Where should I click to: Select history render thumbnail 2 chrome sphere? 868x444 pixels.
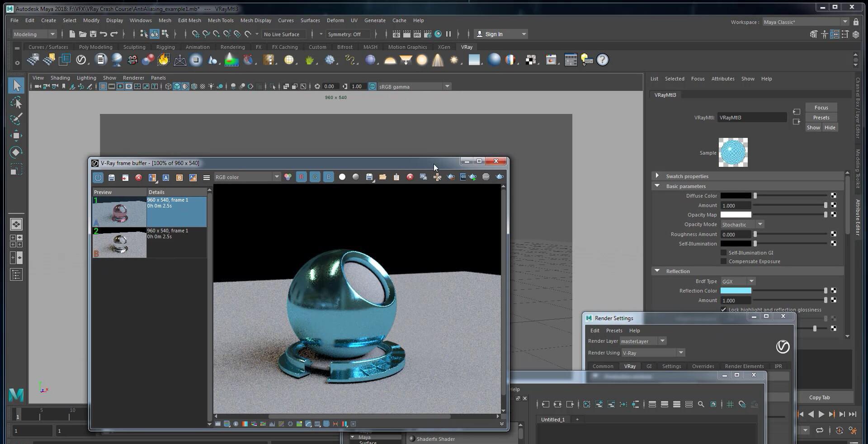[x=119, y=242]
